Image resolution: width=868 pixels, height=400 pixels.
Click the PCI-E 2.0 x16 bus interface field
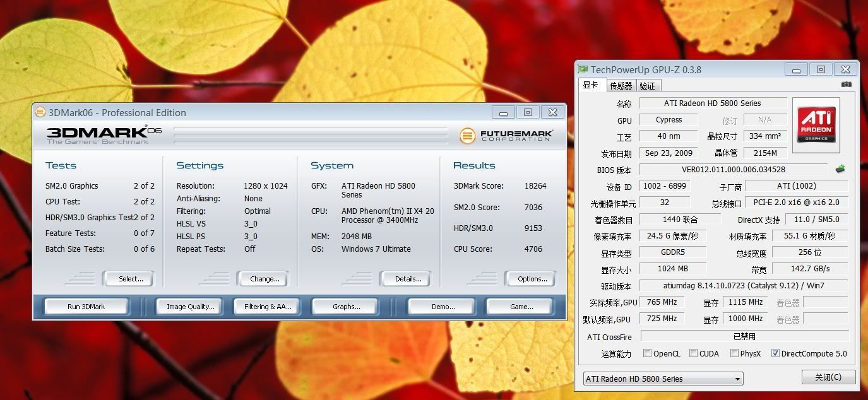click(x=797, y=203)
